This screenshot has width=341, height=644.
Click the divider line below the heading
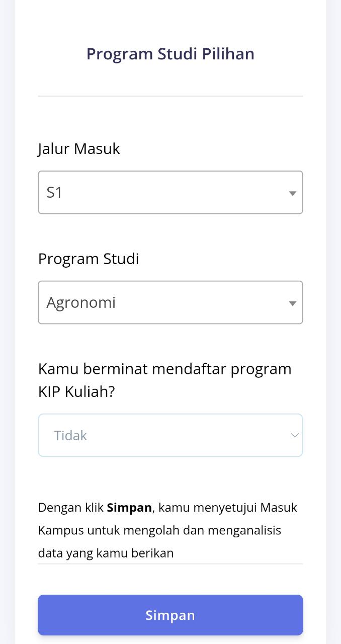(x=170, y=96)
